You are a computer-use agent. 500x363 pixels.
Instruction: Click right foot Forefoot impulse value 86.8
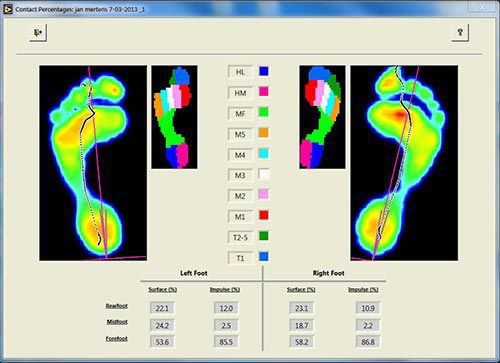click(368, 342)
